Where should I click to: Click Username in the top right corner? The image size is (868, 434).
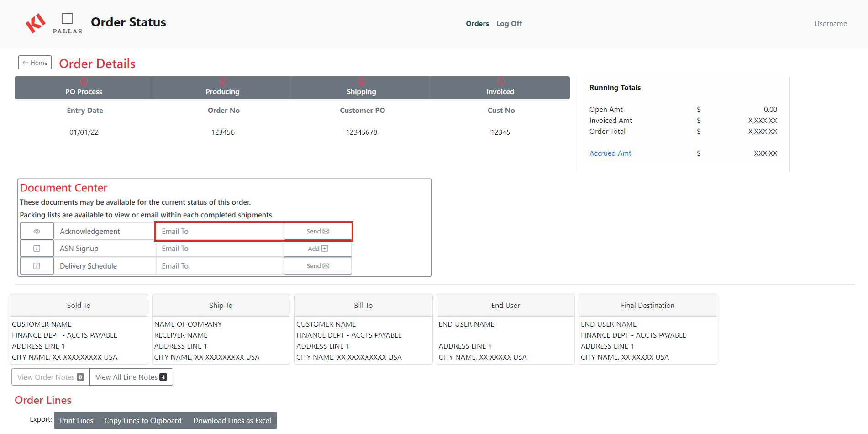click(831, 23)
